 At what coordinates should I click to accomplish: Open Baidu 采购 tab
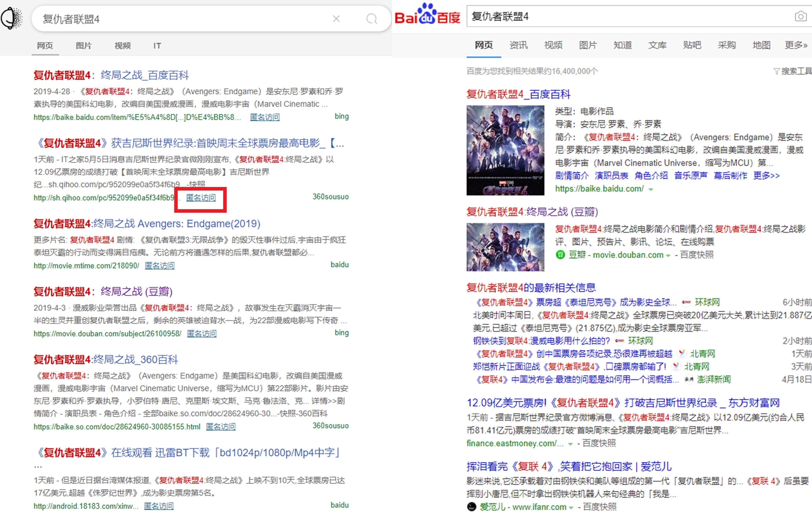(x=727, y=45)
